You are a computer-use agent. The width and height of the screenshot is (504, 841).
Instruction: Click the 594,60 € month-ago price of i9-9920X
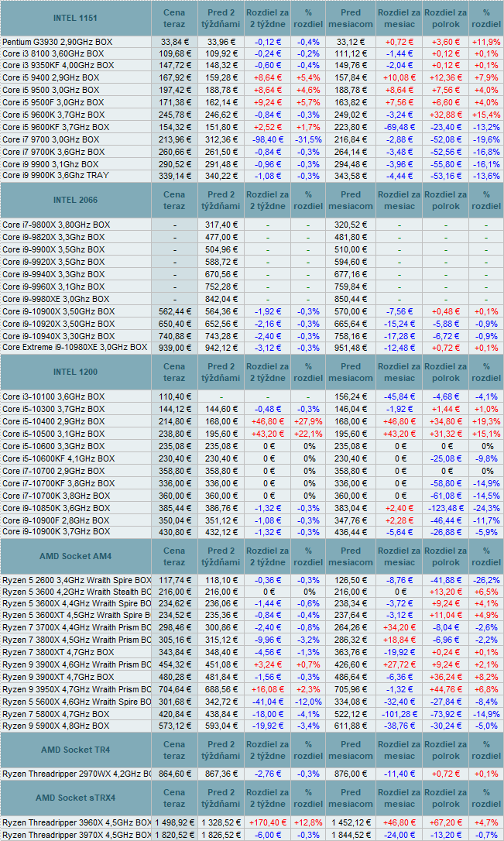351,262
